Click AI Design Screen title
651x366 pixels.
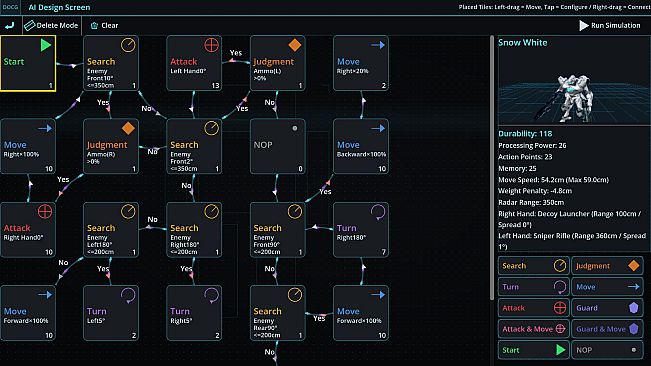(x=59, y=7)
